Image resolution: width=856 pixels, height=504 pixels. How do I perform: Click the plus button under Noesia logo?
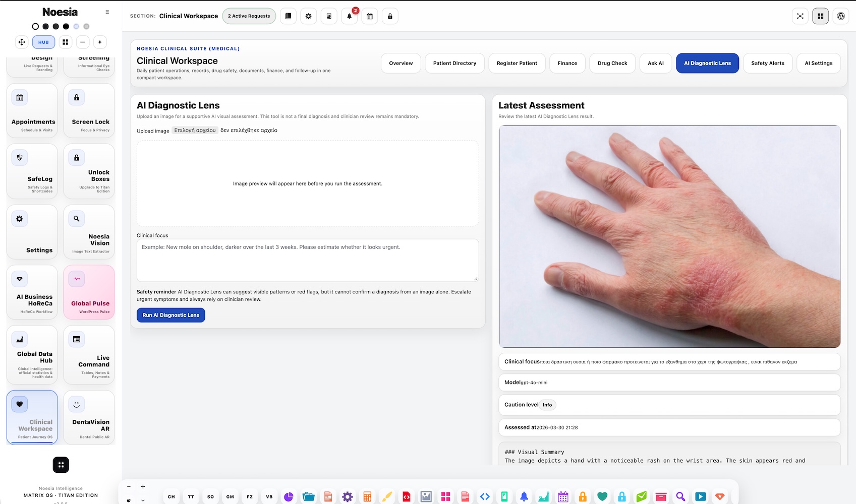click(100, 42)
